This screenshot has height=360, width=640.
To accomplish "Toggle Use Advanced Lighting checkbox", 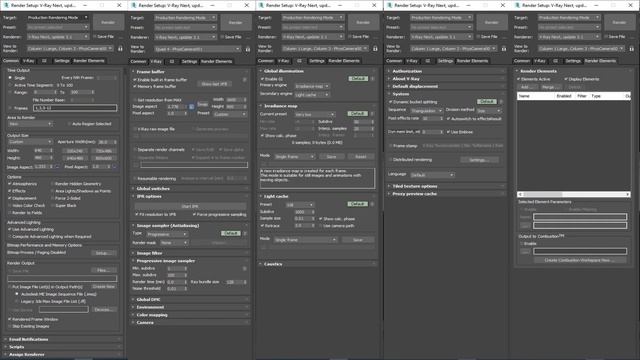I will click(10, 229).
